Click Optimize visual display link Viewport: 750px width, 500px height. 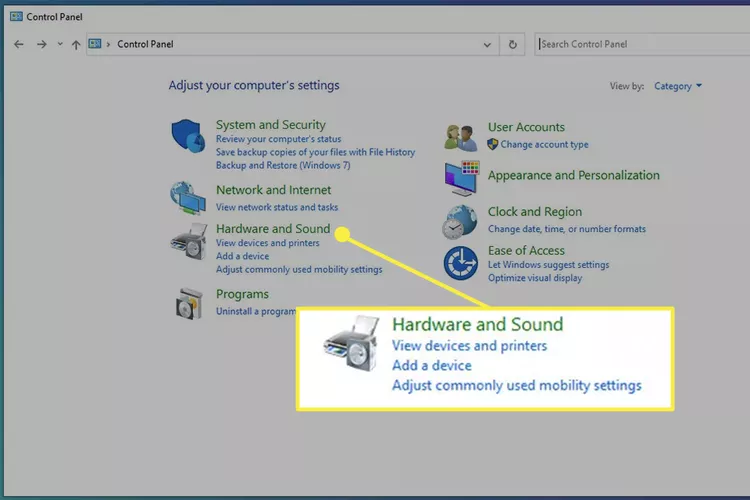pos(535,278)
